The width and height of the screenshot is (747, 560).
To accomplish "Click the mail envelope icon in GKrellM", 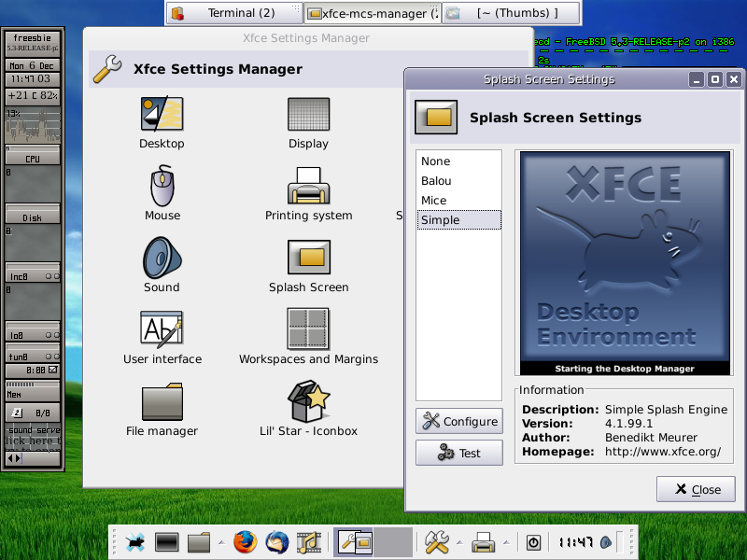I will point(53,370).
